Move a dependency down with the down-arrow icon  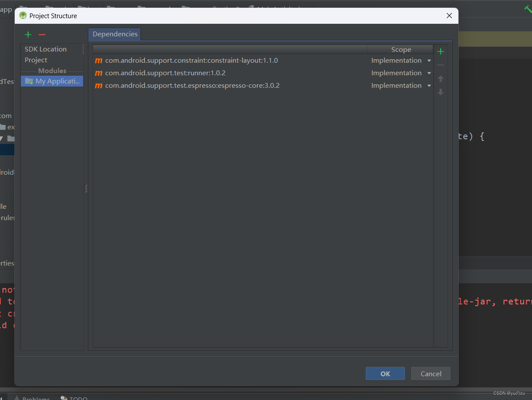tap(441, 92)
